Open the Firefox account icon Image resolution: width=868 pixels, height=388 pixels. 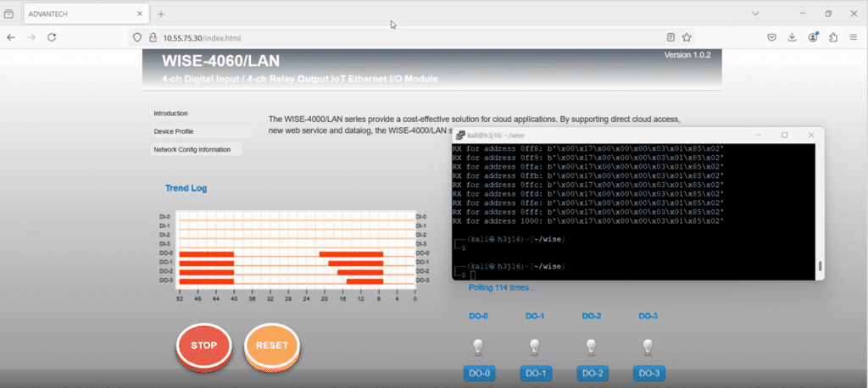coord(813,37)
